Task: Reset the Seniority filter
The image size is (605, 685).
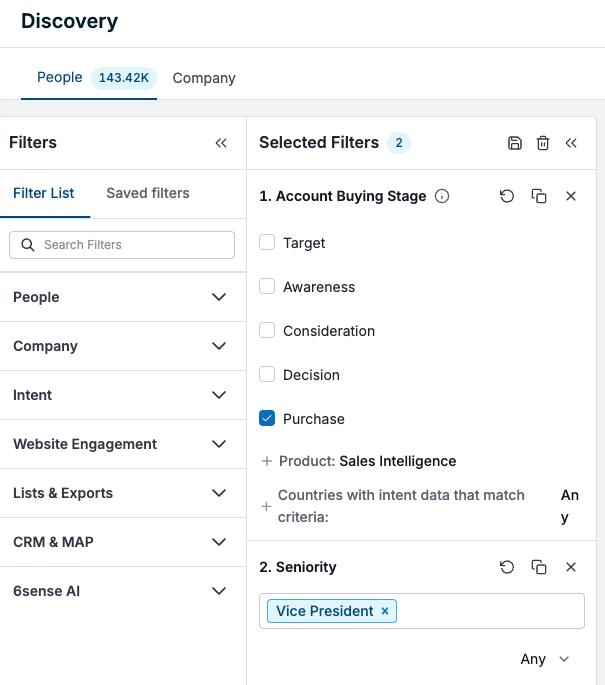Action: pyautogui.click(x=507, y=567)
